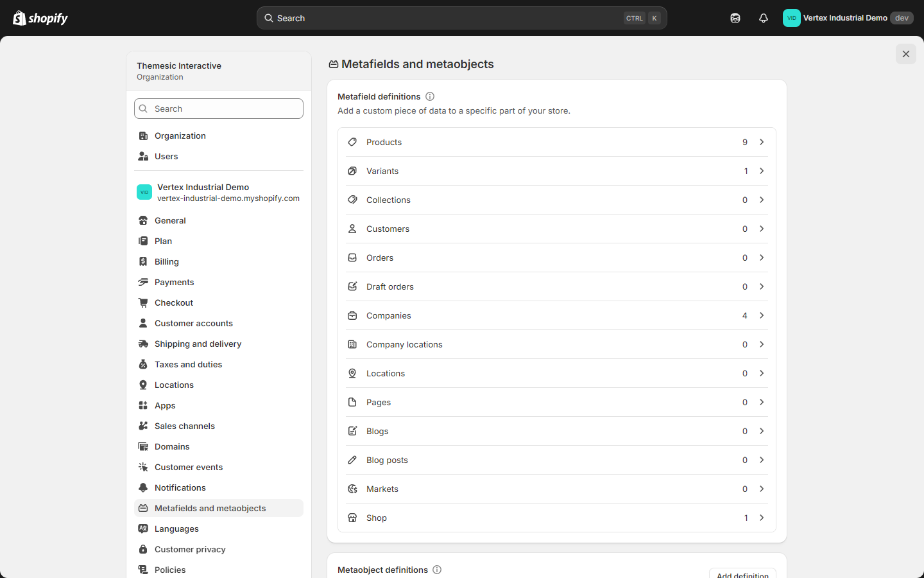Screen dimensions: 924x578
Task: Expand the Companies chevron
Action: pos(762,315)
